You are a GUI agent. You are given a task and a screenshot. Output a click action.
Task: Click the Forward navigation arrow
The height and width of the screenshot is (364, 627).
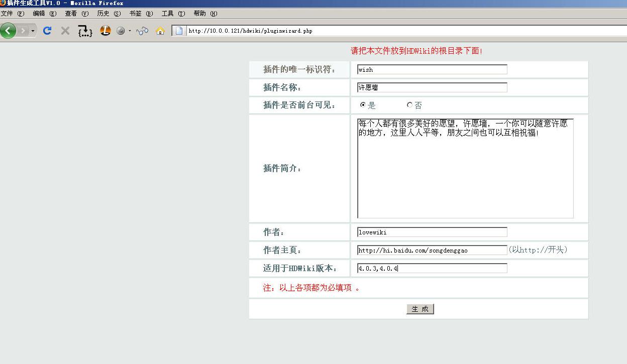[x=23, y=31]
